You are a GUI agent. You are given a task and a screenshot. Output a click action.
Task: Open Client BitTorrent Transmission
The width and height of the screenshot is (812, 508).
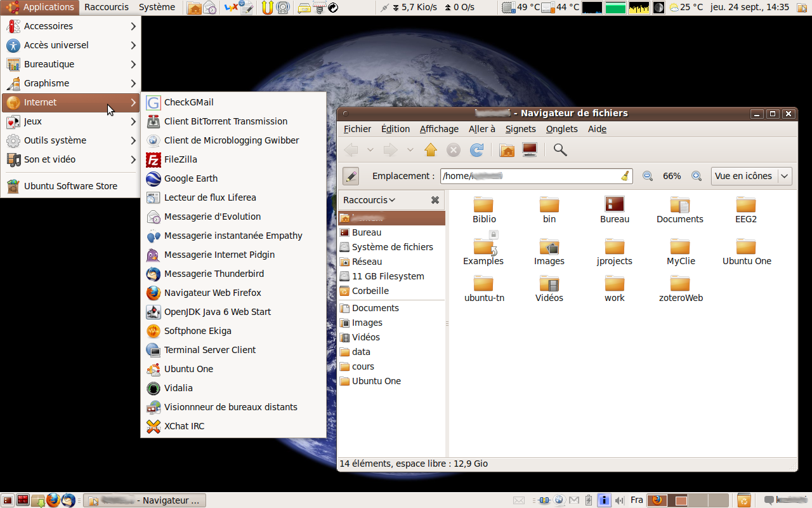point(233,121)
